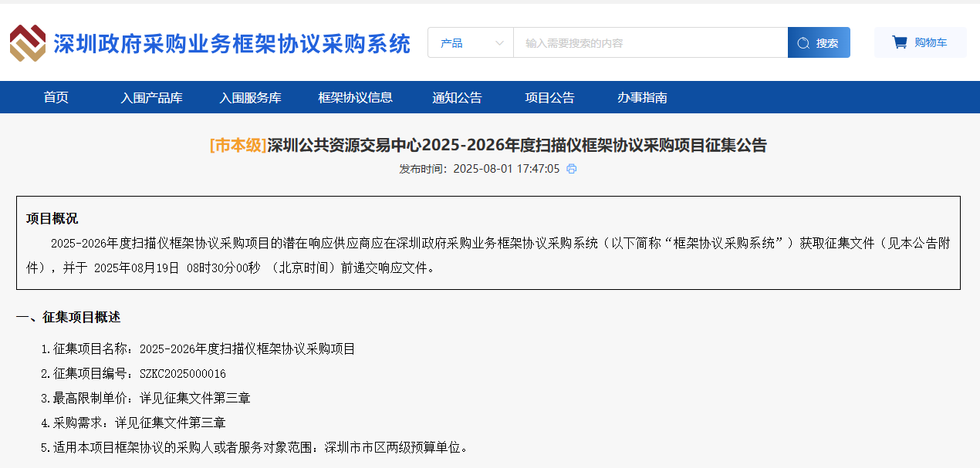
Task: Open the 项目公告 page
Action: coord(549,97)
